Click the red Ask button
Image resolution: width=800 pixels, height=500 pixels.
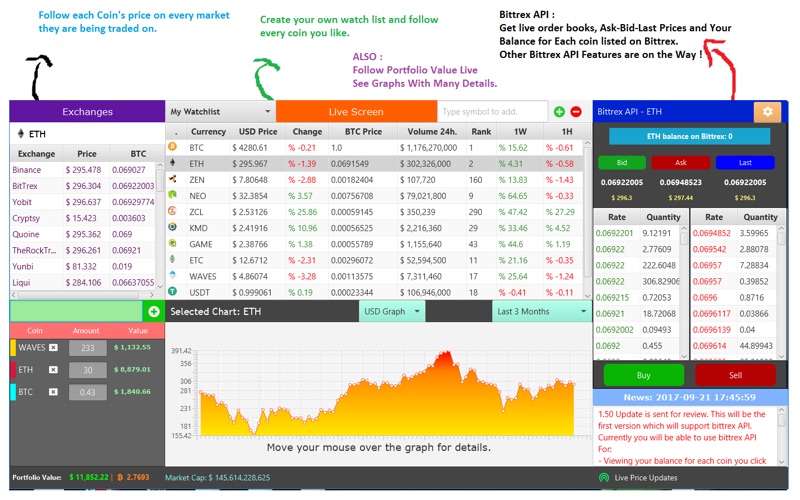pos(681,163)
